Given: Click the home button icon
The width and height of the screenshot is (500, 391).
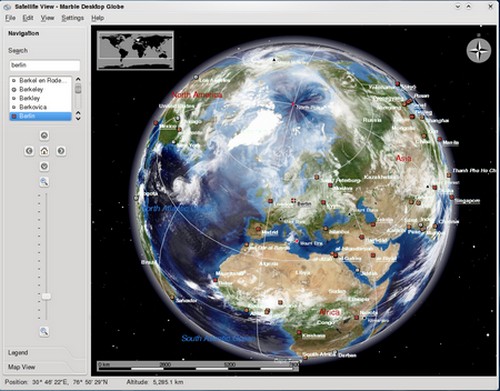Looking at the screenshot, I should [44, 151].
